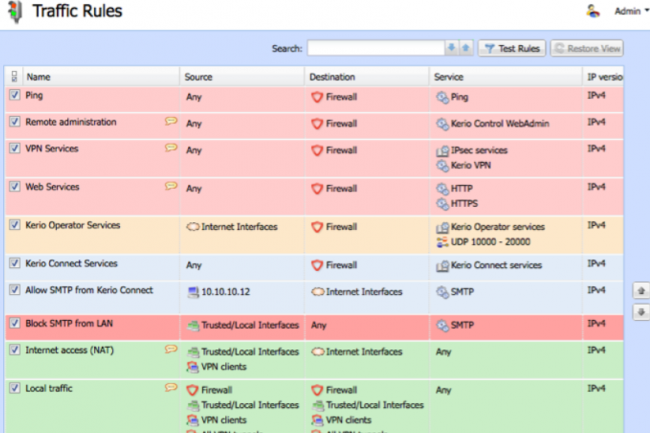Viewport: 650px width, 433px height.
Task: Click the Test Rules button
Action: click(x=512, y=48)
